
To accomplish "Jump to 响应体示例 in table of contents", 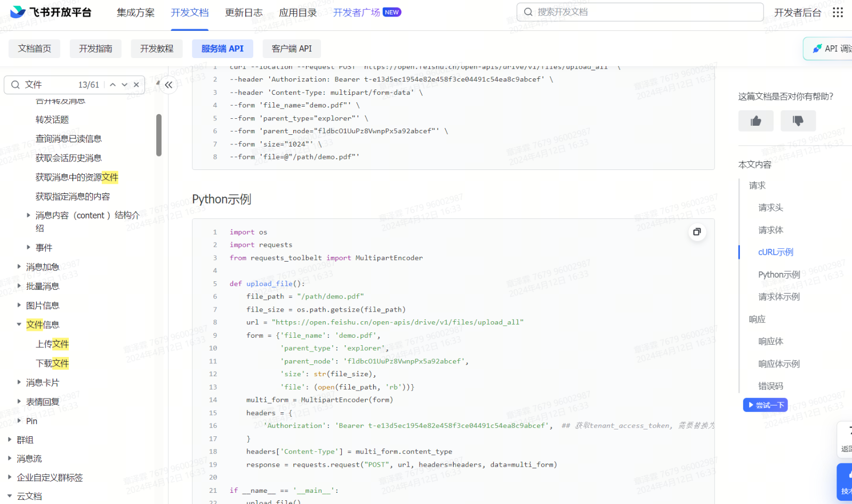I will (779, 364).
